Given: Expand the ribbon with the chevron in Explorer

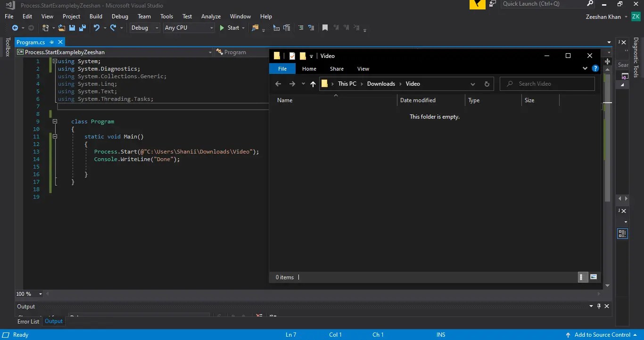Looking at the screenshot, I should pyautogui.click(x=585, y=68).
